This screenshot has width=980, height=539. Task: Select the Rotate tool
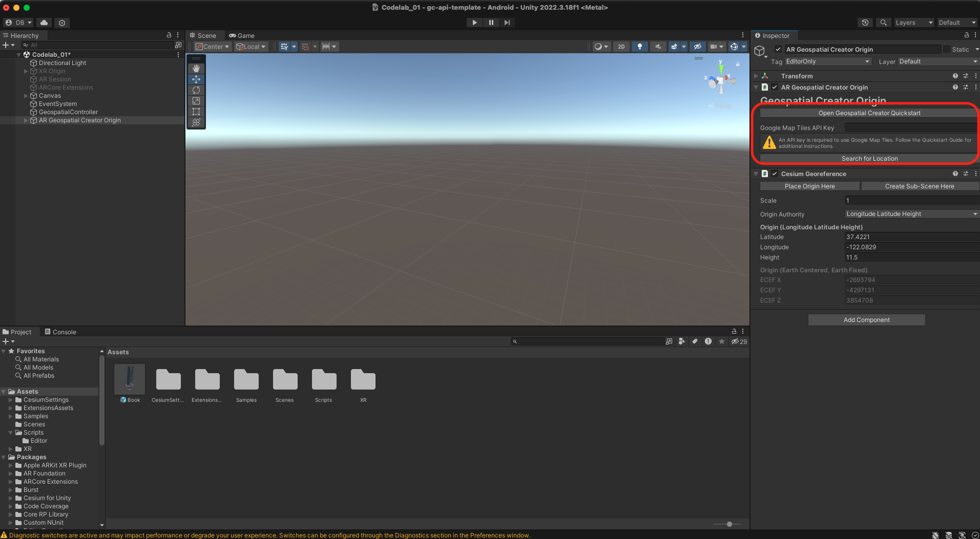point(196,90)
